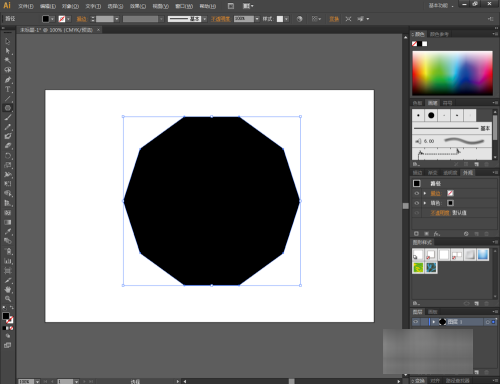Toggle visibility of stroke row in Appearance panel
This screenshot has height=384, width=500.
[417, 193]
